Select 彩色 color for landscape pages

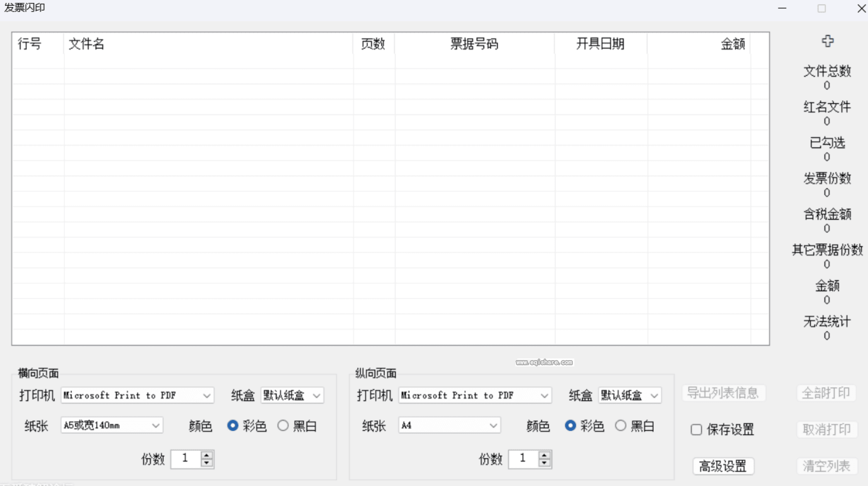click(x=233, y=426)
